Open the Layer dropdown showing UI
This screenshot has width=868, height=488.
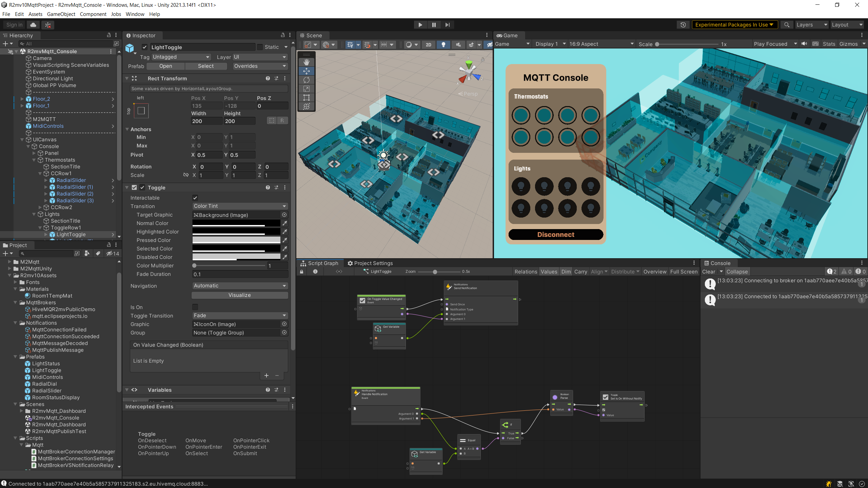coord(260,57)
